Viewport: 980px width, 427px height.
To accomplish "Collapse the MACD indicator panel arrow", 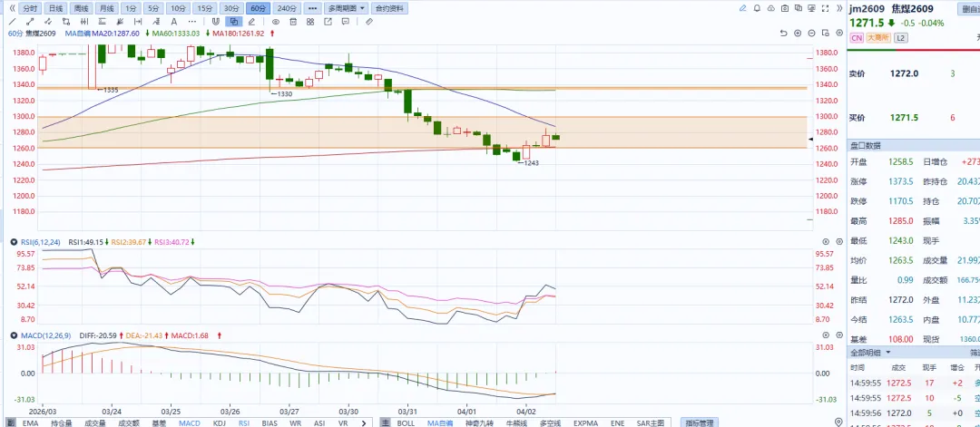I will (x=13, y=335).
